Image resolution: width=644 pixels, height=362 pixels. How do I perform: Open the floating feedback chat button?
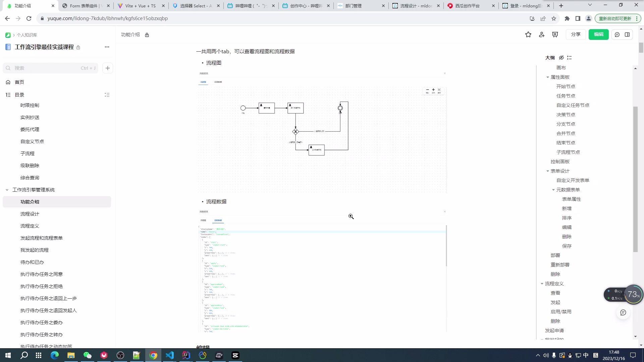[623, 312]
